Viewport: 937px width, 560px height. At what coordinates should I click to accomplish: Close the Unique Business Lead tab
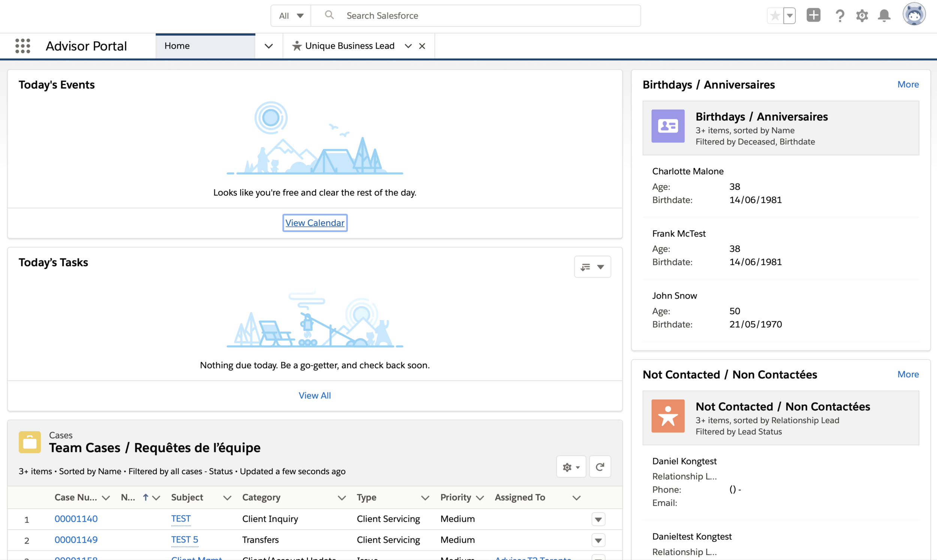(x=422, y=46)
